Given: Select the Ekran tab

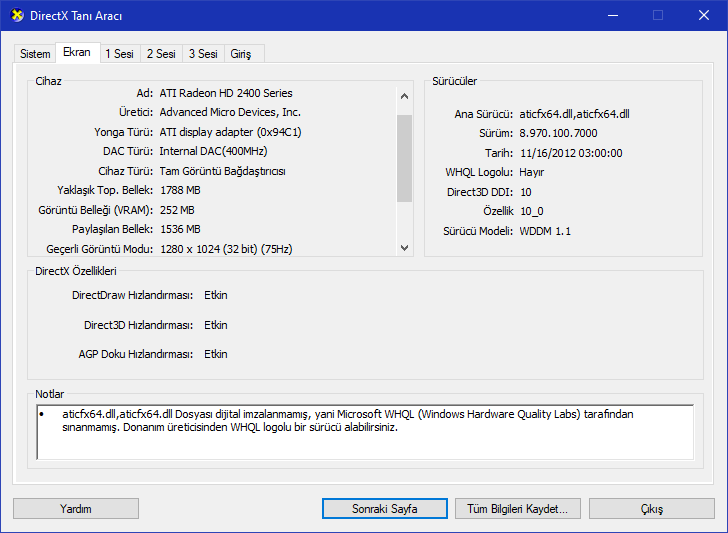Looking at the screenshot, I should tap(77, 52).
